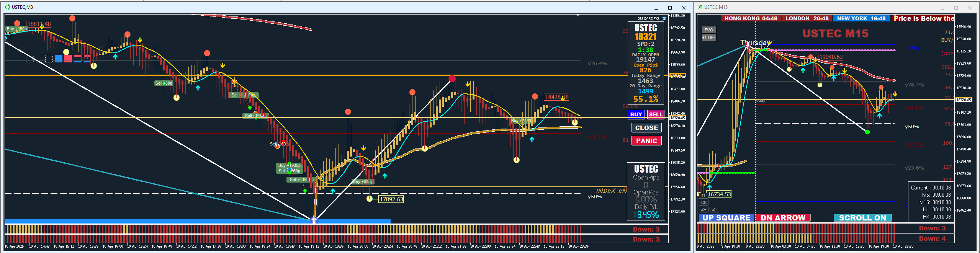Click the CLOSE trades button
Image resolution: width=980 pixels, height=253 pixels.
[x=646, y=128]
